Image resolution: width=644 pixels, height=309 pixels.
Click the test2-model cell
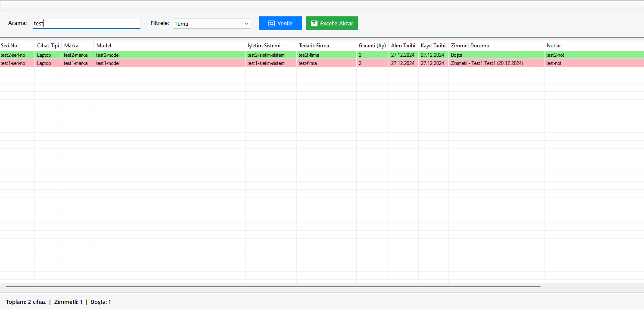(170, 55)
